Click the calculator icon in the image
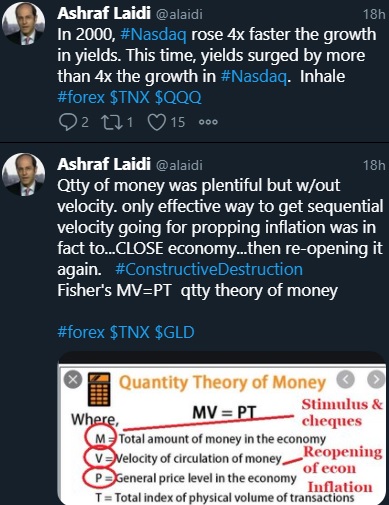The image size is (389, 505). coord(99,389)
